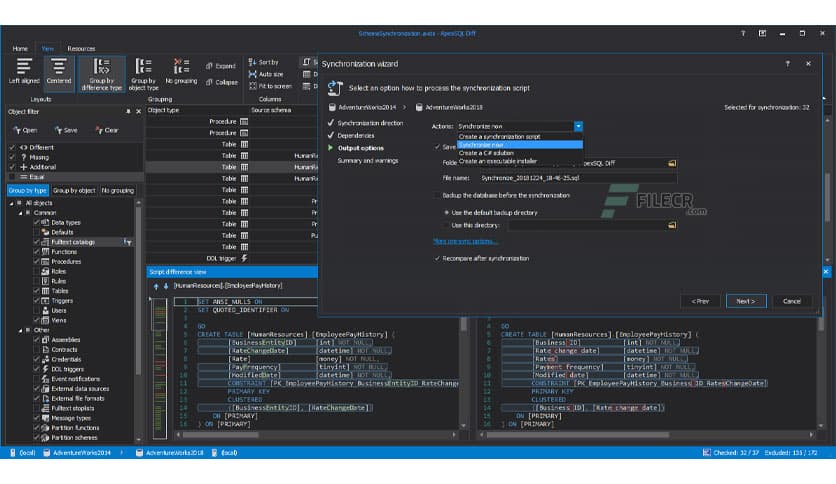Browse for the backup directory folder

coord(672,225)
